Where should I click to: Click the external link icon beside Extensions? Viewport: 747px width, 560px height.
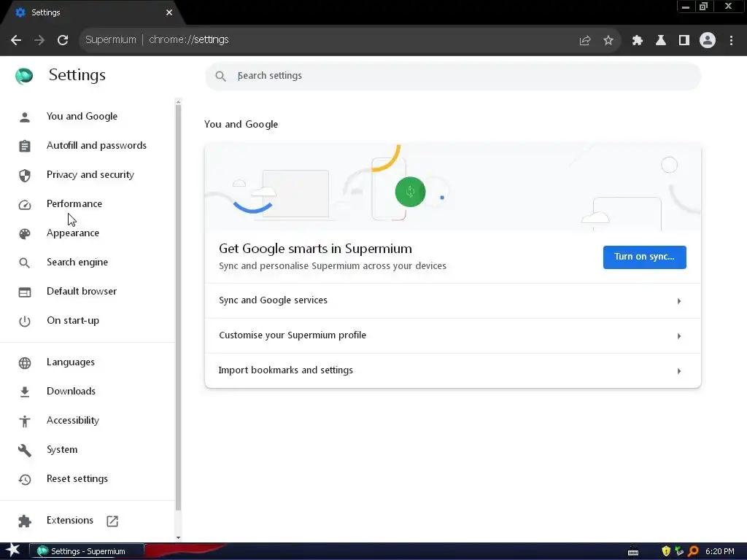point(112,521)
